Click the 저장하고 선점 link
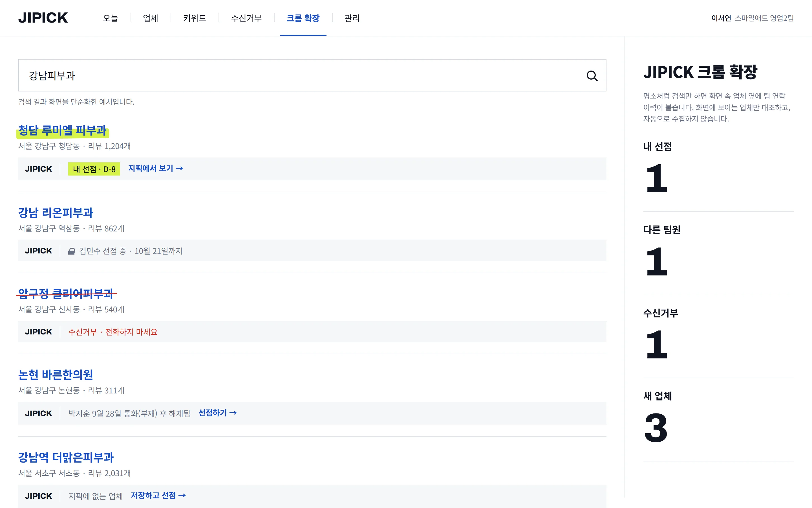The height and width of the screenshot is (508, 812). point(158,495)
